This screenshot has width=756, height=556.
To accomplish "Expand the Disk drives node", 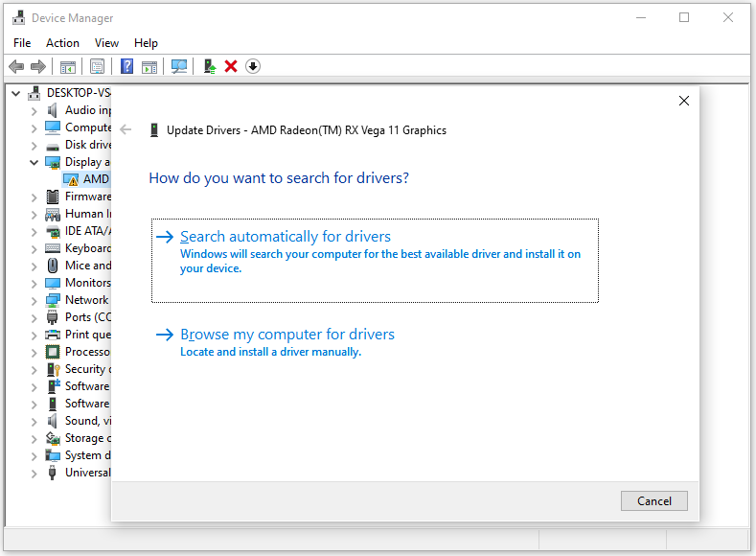I will point(34,145).
